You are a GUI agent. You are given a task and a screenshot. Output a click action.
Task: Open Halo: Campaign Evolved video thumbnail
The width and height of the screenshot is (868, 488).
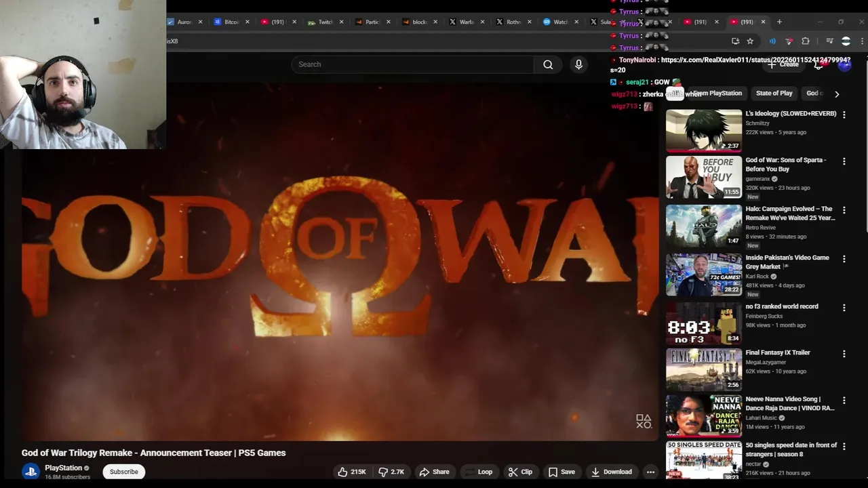click(x=704, y=226)
